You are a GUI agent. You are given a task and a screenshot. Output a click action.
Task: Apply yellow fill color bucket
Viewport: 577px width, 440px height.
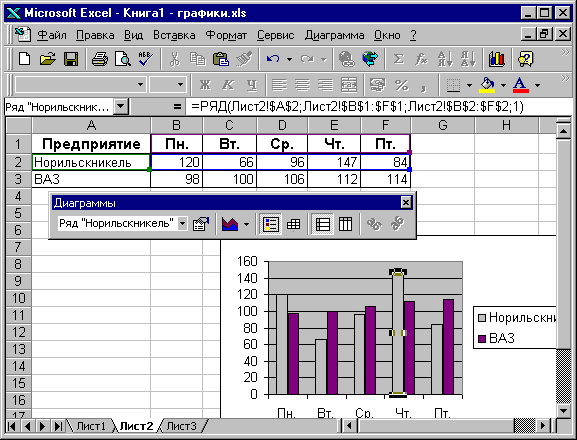pos(487,85)
